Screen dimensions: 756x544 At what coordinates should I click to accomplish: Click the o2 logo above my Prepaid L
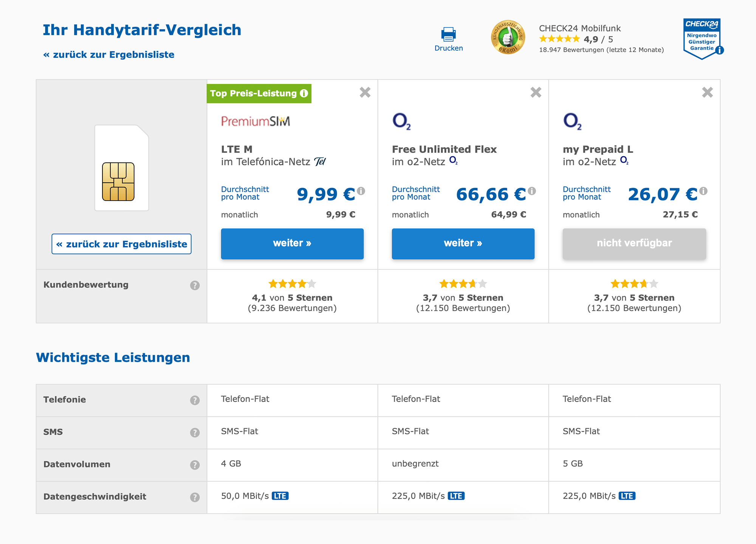tap(572, 121)
